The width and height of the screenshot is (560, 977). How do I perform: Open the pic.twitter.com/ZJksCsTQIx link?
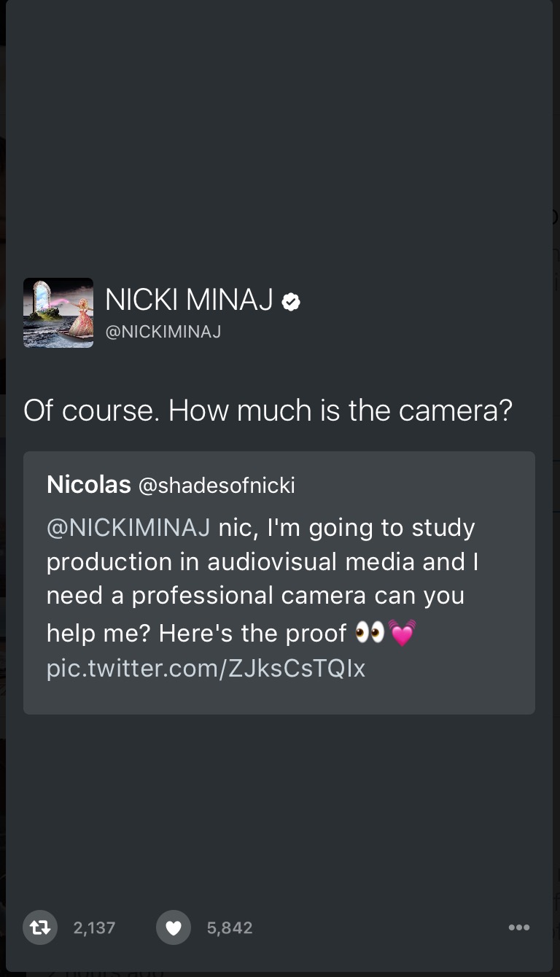206,668
